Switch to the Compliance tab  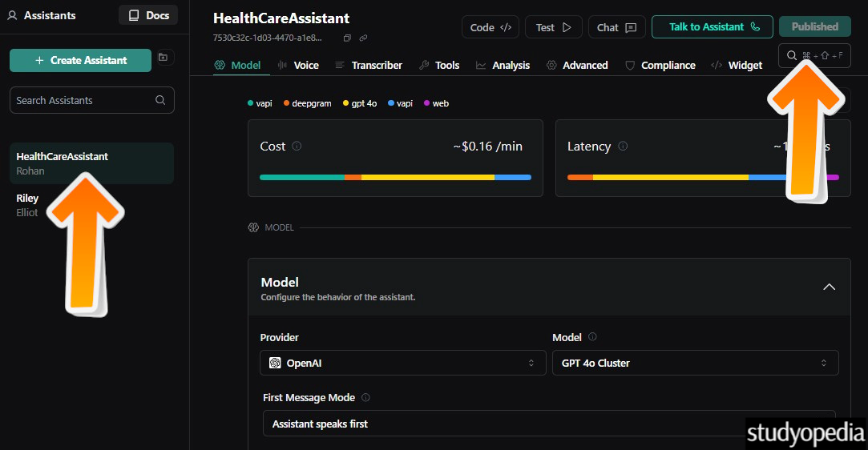pos(660,65)
